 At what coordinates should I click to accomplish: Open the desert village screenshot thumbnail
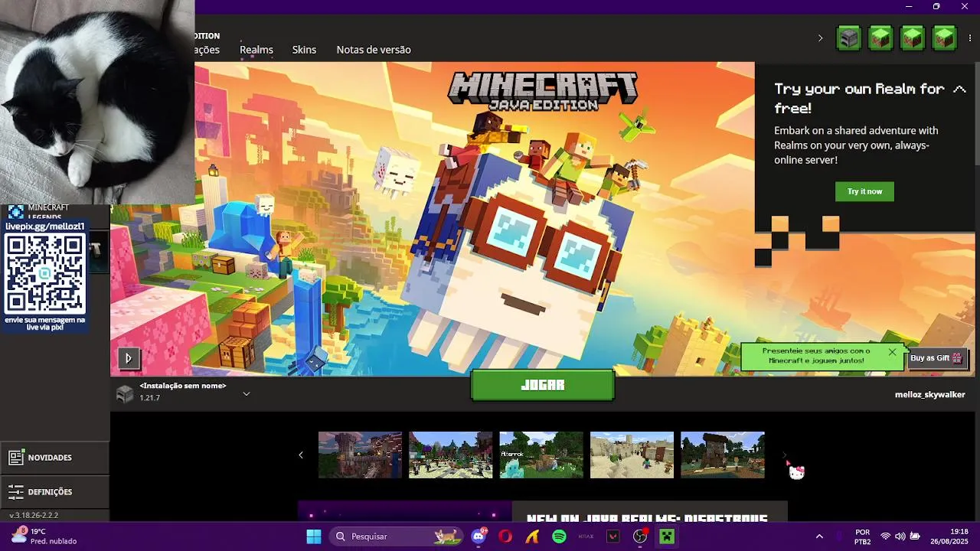pos(632,455)
